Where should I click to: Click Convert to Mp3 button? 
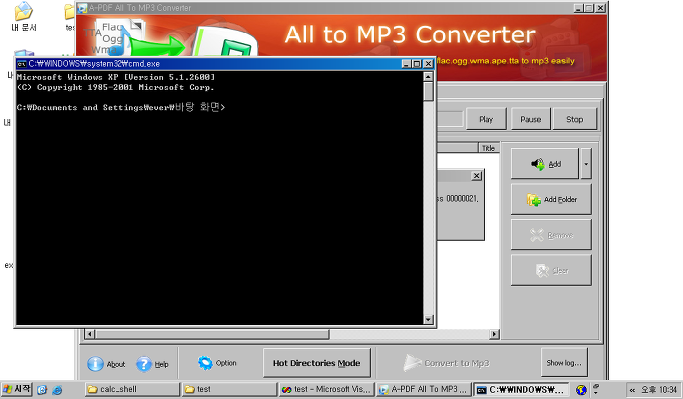pos(446,363)
